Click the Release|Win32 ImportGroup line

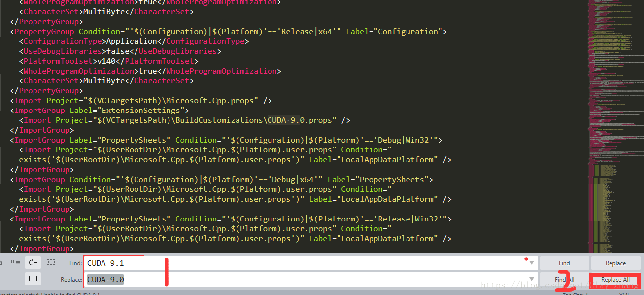click(231, 219)
